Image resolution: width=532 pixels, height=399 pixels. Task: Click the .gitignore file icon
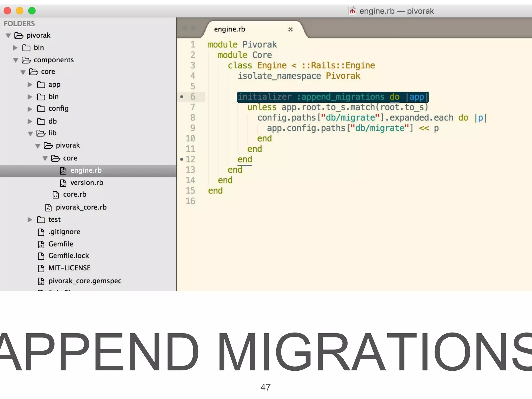41,232
